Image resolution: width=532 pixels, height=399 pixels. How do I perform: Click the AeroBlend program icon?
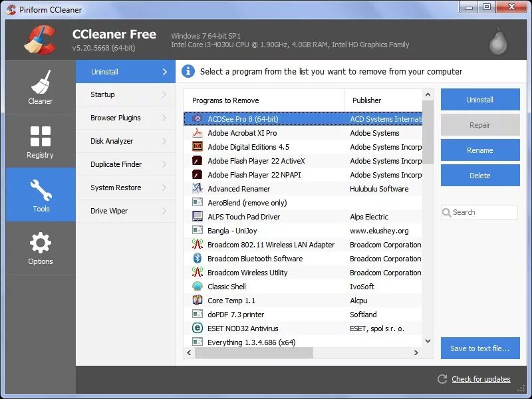coord(197,202)
